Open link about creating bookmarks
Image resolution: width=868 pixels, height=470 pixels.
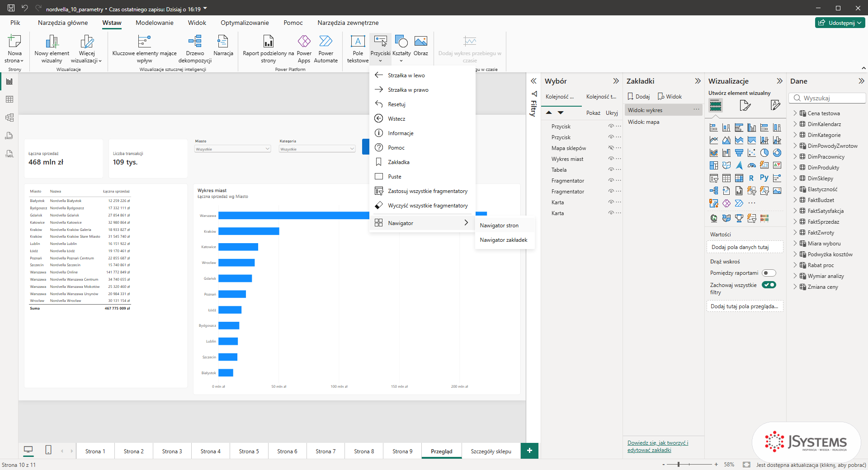(658, 446)
